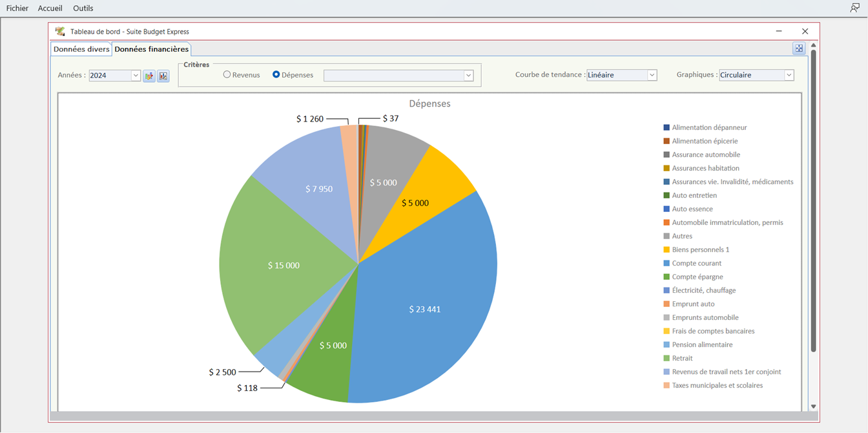
Task: Click the user icon at top-right corner
Action: 854,8
